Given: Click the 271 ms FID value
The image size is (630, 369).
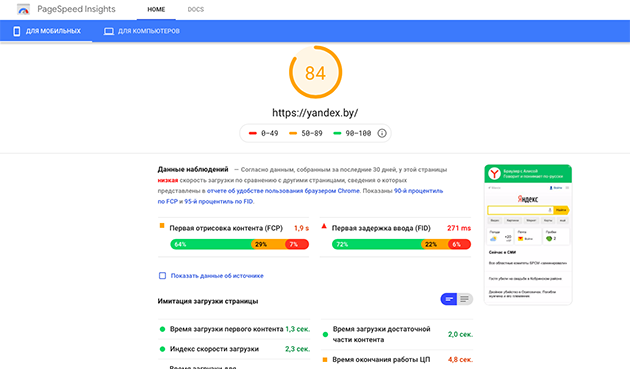Looking at the screenshot, I should click(459, 228).
